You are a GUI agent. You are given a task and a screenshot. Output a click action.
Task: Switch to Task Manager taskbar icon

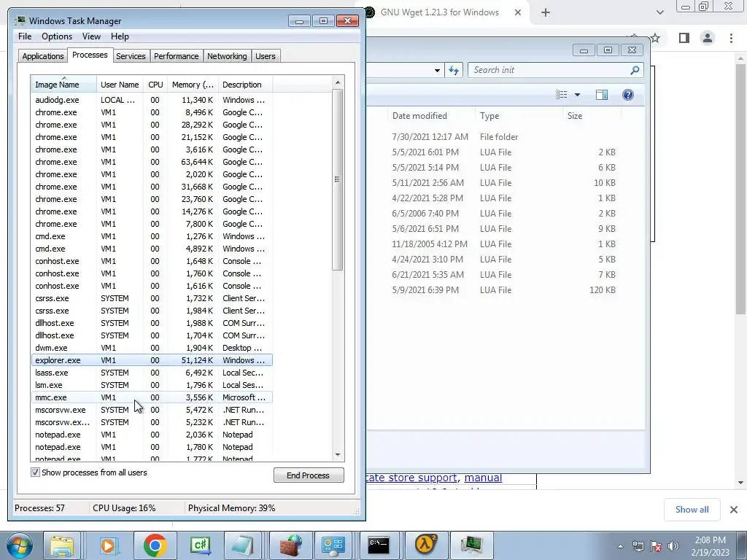[x=471, y=545]
